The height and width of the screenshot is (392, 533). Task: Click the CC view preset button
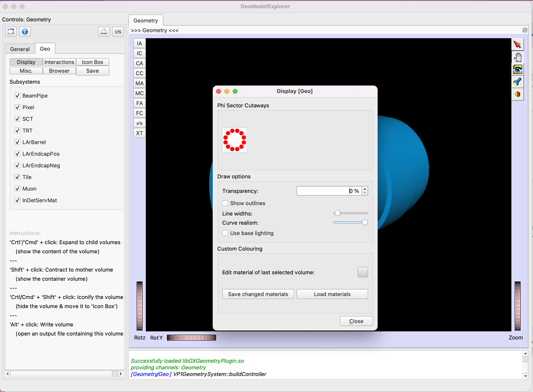(139, 73)
